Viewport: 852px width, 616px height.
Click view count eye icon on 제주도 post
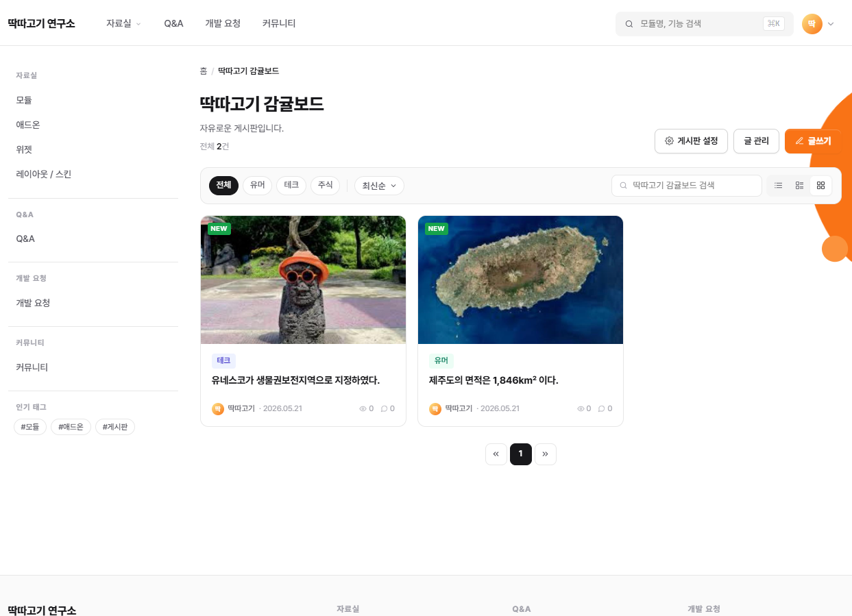point(581,409)
